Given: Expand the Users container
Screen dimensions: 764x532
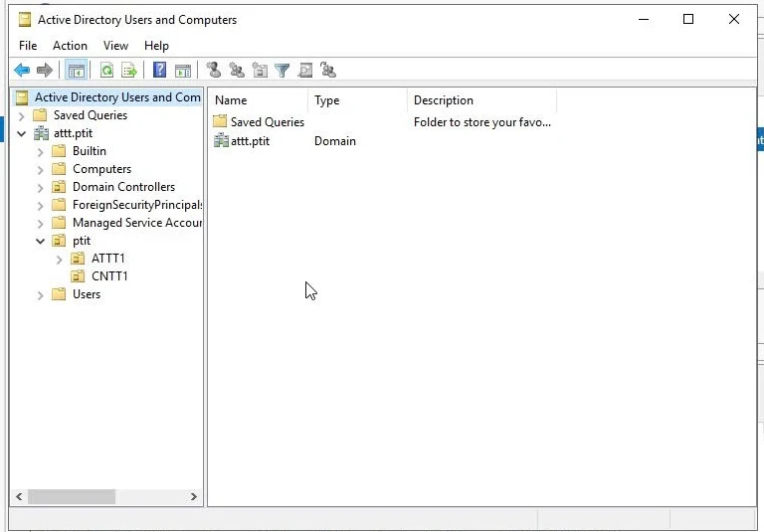Looking at the screenshot, I should coord(41,295).
